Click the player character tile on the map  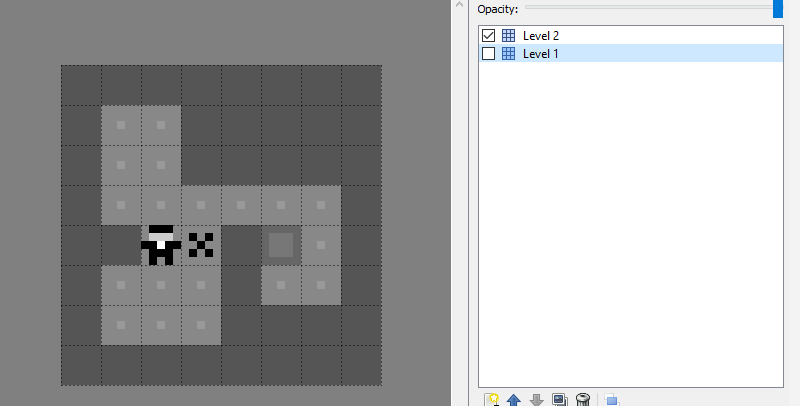[x=161, y=245]
